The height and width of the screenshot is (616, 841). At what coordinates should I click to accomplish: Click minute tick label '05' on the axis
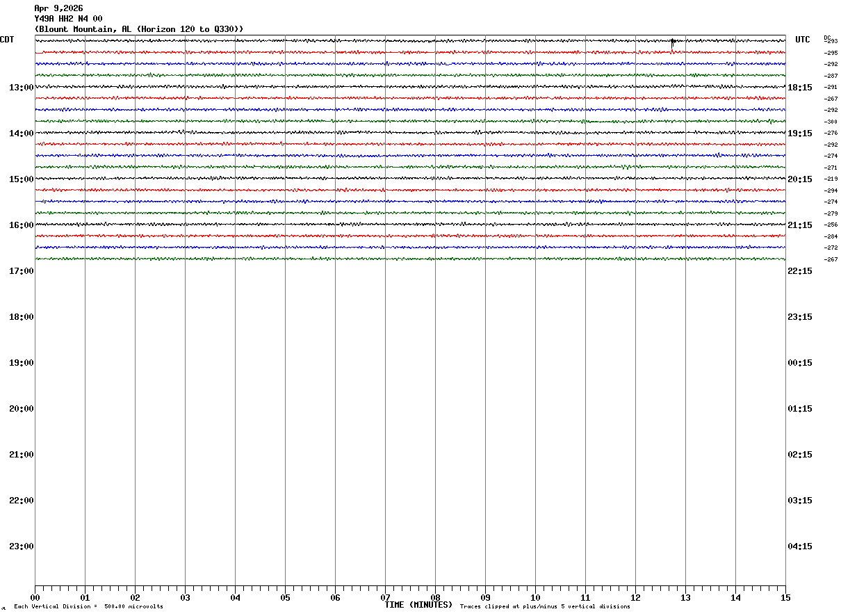click(x=285, y=598)
